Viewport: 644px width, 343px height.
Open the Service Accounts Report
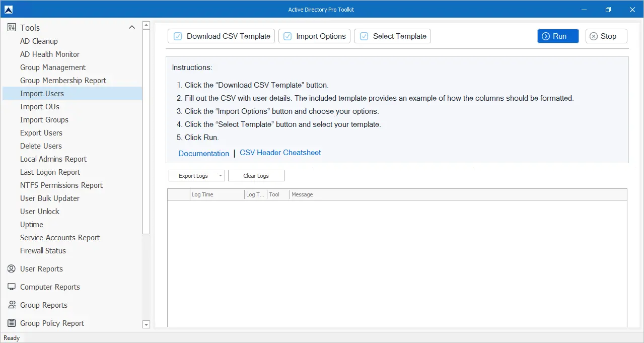tap(60, 238)
